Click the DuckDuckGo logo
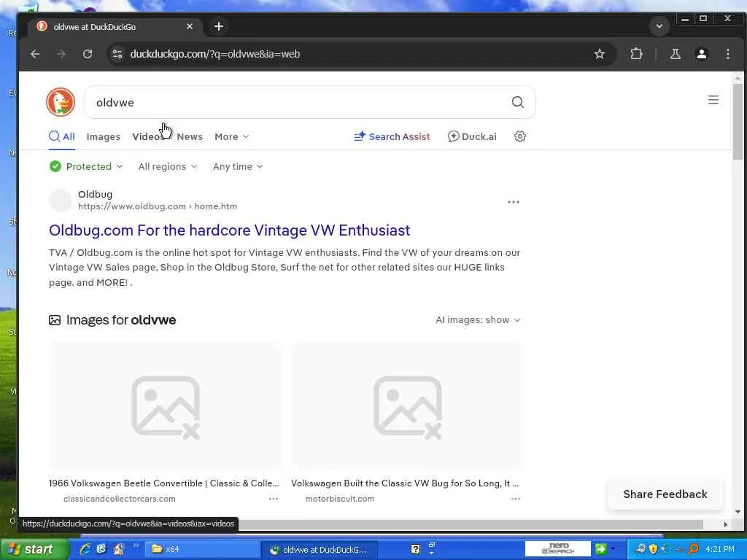Image resolution: width=747 pixels, height=560 pixels. pyautogui.click(x=61, y=102)
